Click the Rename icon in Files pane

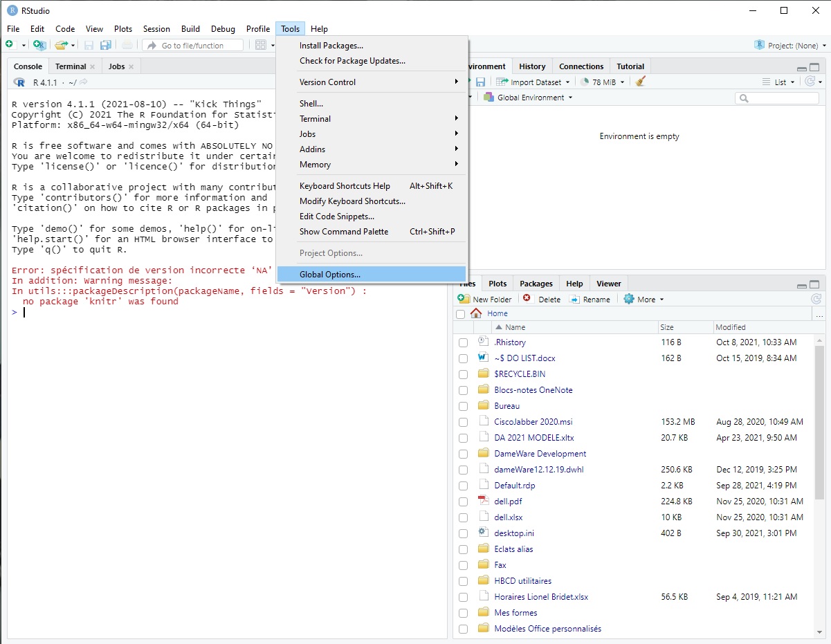coord(574,299)
